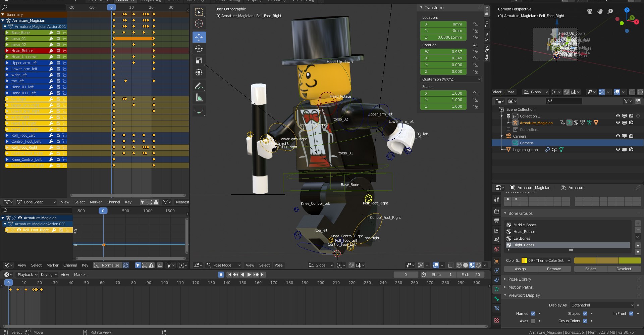
Task: Open the Texture properties tab
Action: (497, 320)
